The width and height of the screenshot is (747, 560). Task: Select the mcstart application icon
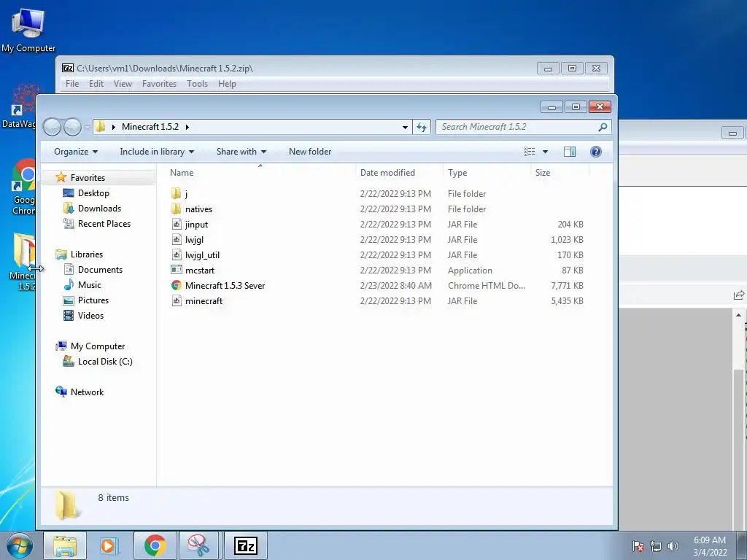click(177, 270)
